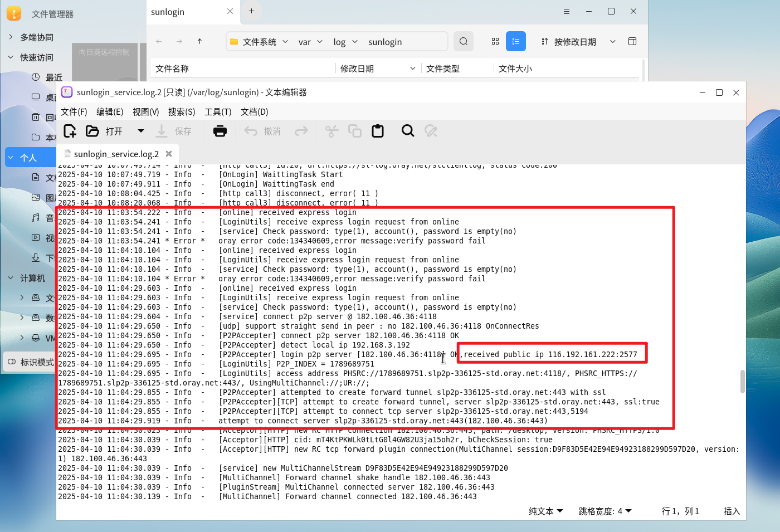Click the 行 1, 列 1 cursor position indicator
Viewport: 780px width, 532px height.
click(x=680, y=511)
